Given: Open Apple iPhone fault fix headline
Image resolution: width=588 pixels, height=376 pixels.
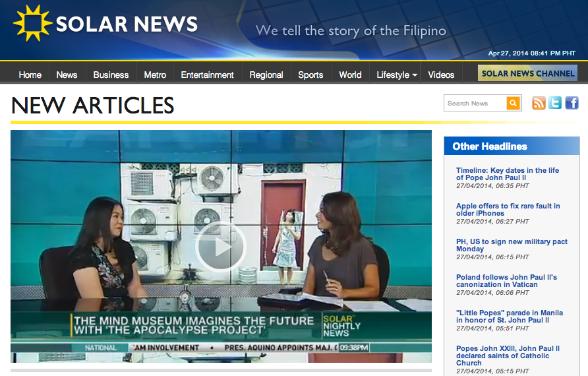Looking at the screenshot, I should coord(508,210).
